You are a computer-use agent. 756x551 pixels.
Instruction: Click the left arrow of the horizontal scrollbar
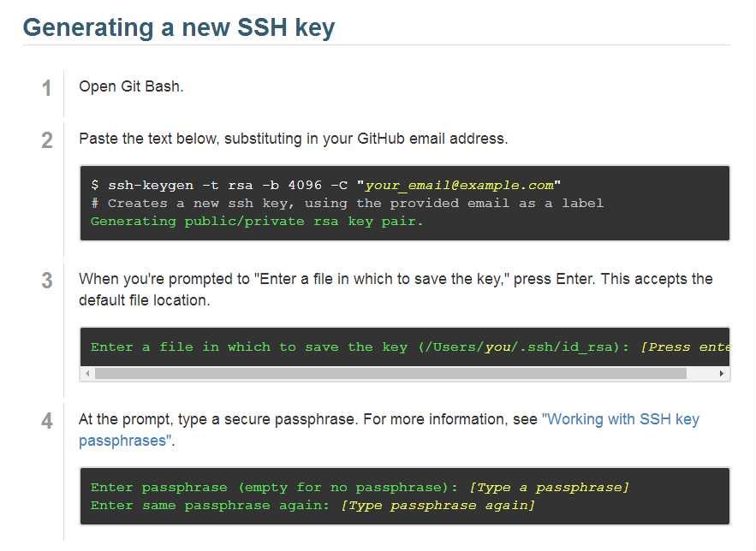[87, 374]
